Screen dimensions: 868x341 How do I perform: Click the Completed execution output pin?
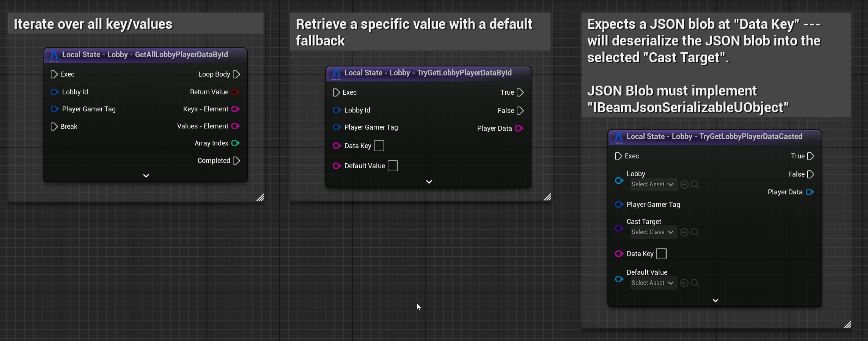click(x=236, y=161)
